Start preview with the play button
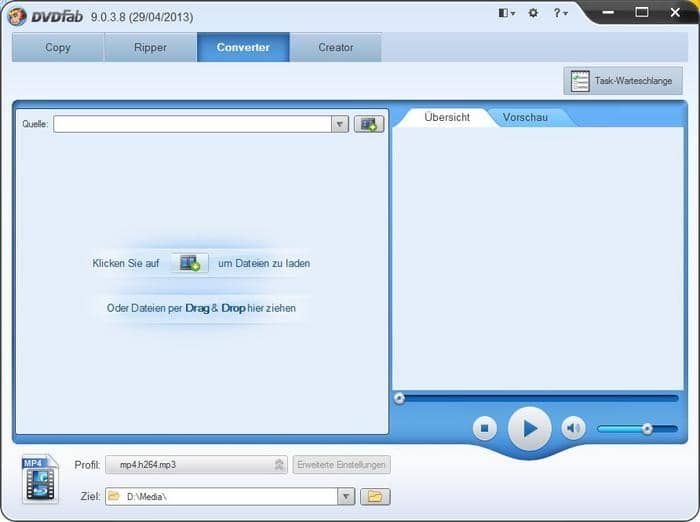 pos(529,429)
